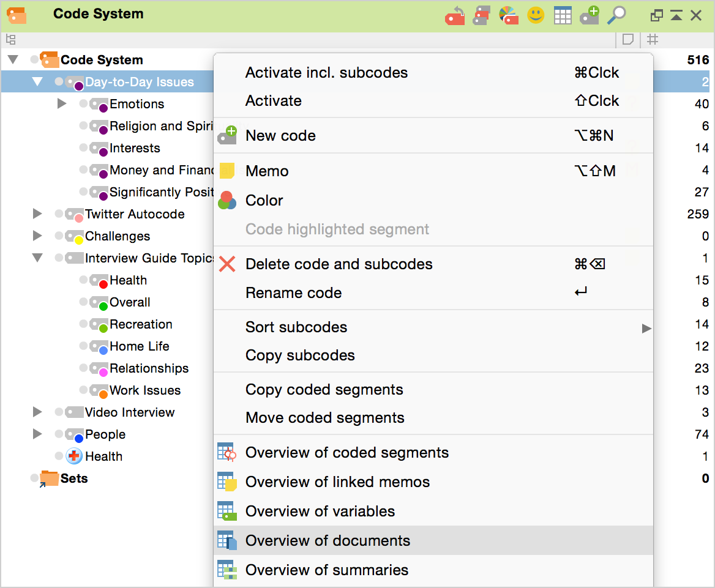Choose Color option in context menu
The height and width of the screenshot is (588, 715).
[264, 201]
